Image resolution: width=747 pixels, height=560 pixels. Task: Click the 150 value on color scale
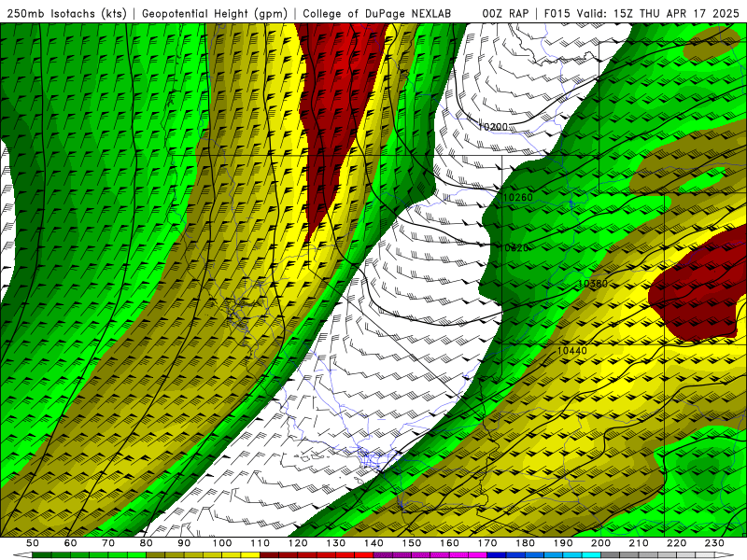pos(412,543)
